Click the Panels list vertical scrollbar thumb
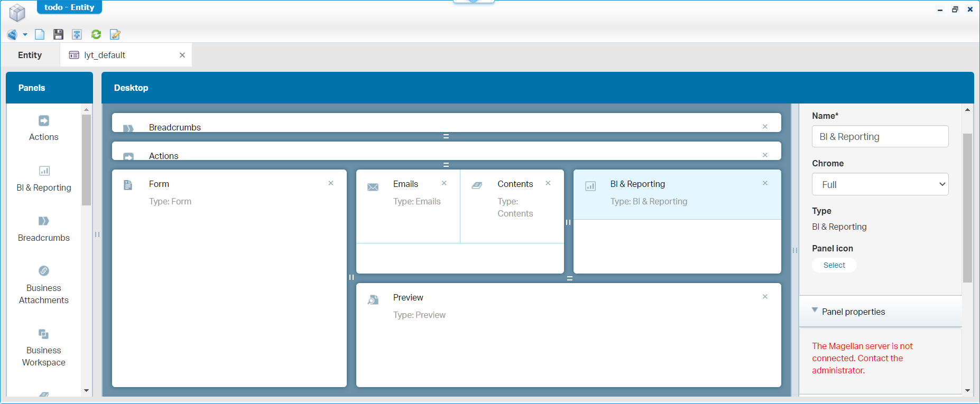Screen dimensions: 980x404 [86, 159]
